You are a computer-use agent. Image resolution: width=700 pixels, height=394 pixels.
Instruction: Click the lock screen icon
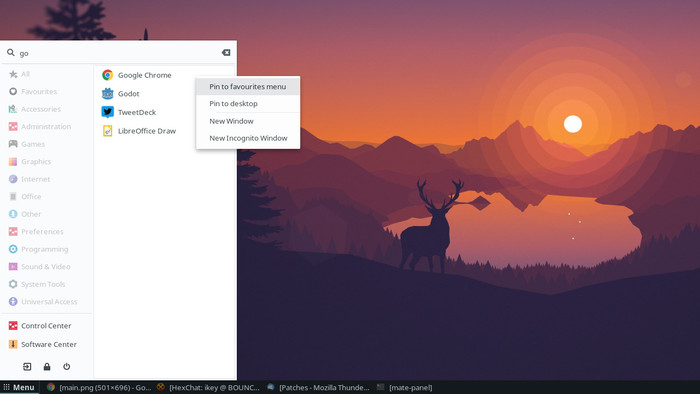tap(47, 367)
